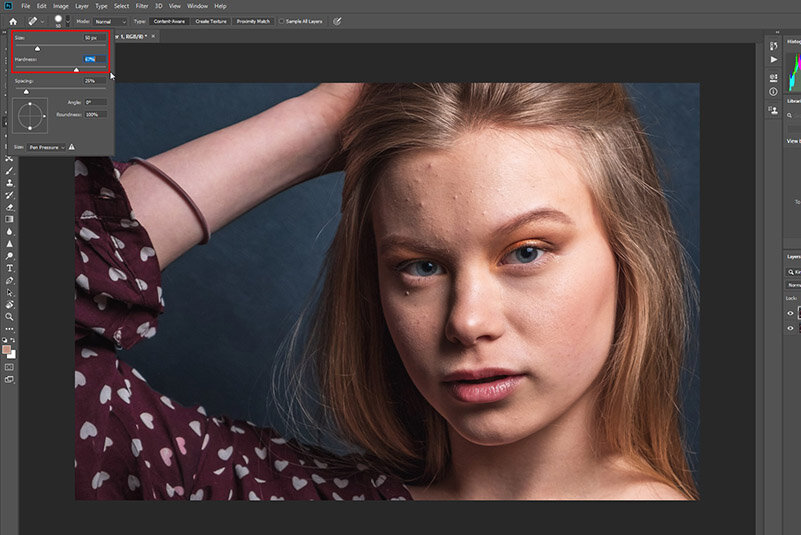Screen dimensions: 801x535
Task: Open the Size control Pen Pressure dropdown
Action: pyautogui.click(x=46, y=147)
